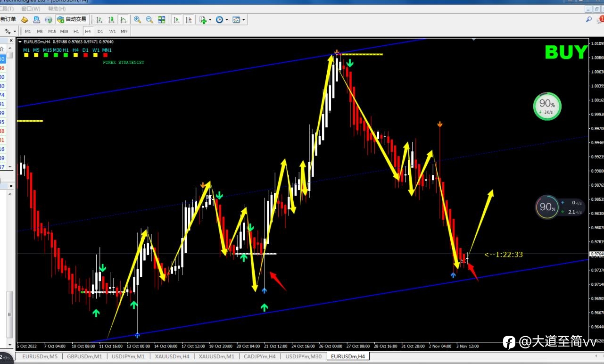Select the D1 timeframe button
Image resolution: width=604 pixels, height=364 pixels.
100,32
